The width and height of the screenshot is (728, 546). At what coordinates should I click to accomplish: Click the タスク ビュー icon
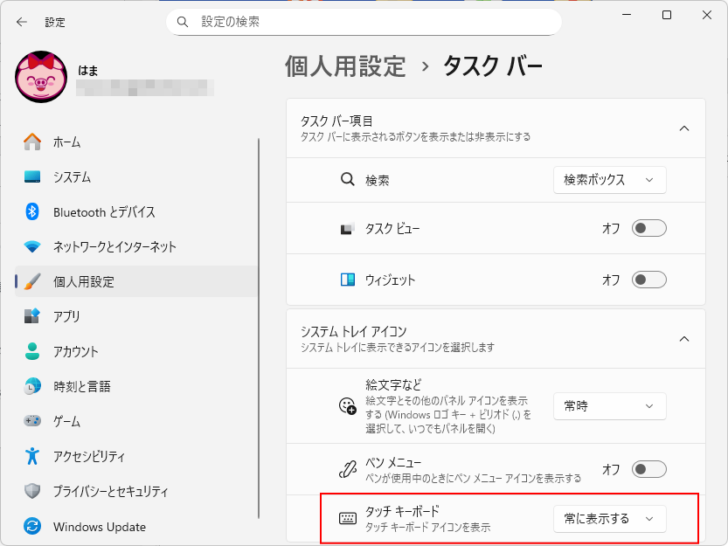[347, 228]
